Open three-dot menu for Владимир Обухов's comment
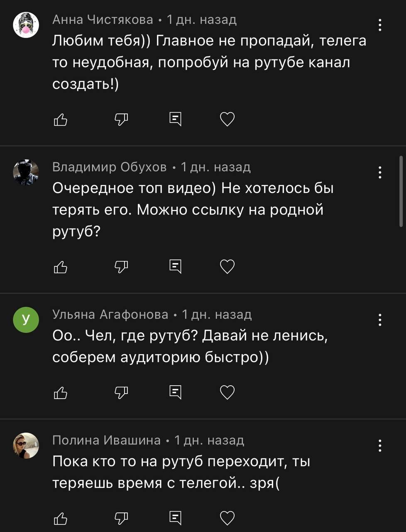 pyautogui.click(x=380, y=172)
